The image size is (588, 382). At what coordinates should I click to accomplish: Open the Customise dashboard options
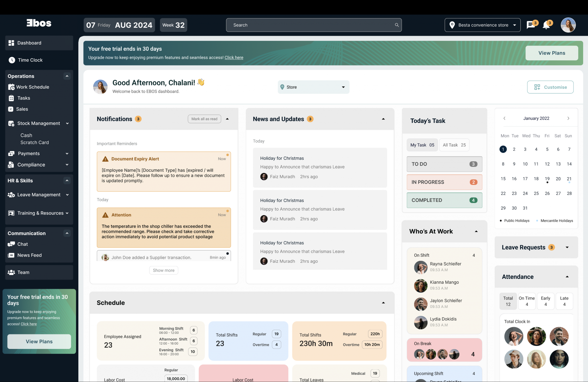[x=550, y=87]
